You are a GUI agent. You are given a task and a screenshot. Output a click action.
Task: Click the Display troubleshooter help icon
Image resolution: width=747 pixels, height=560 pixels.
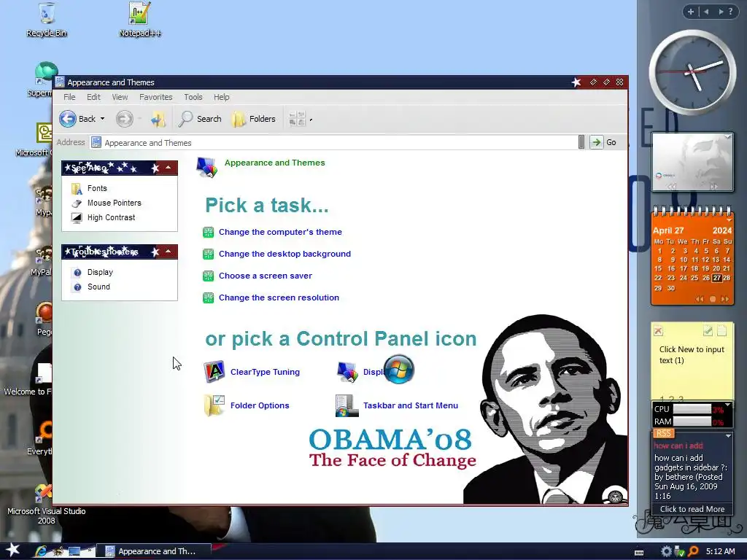77,273
